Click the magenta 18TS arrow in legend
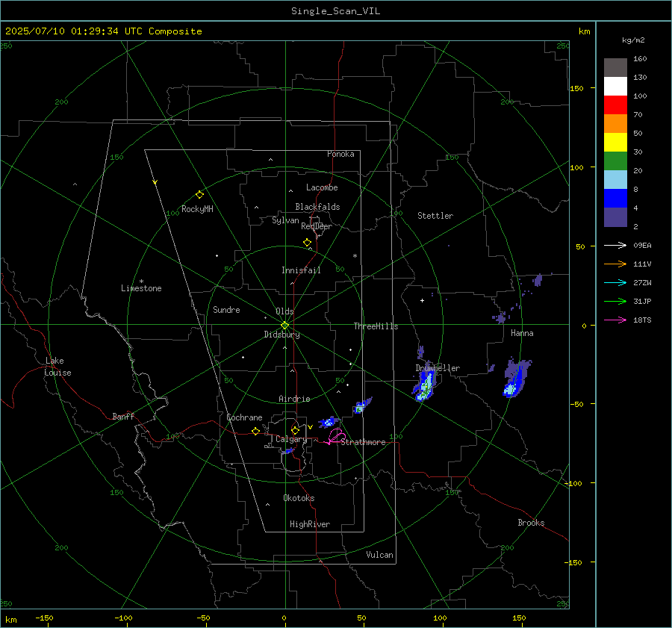This screenshot has width=672, height=628. [x=615, y=320]
